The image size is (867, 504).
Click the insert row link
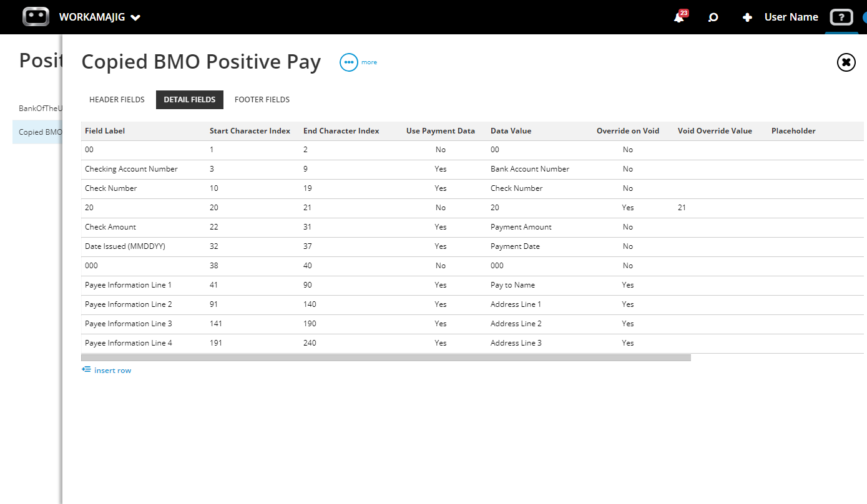click(x=112, y=370)
